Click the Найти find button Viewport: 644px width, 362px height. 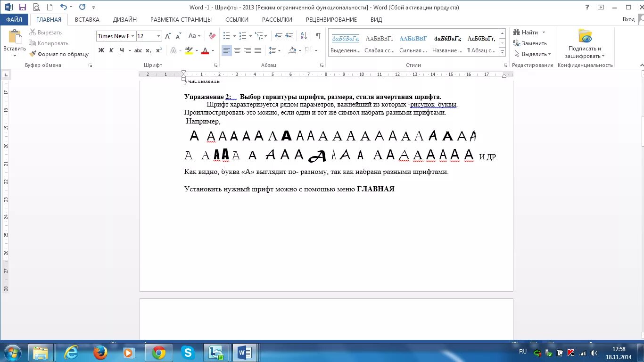point(526,33)
